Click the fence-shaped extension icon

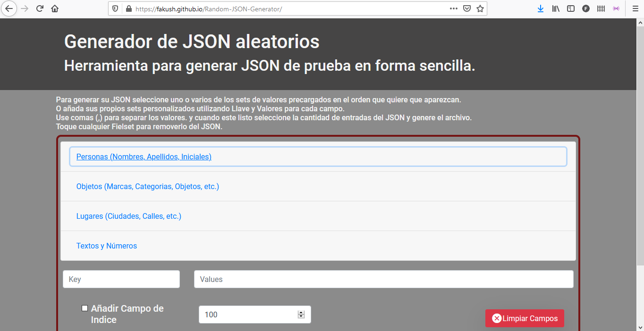[x=601, y=8]
